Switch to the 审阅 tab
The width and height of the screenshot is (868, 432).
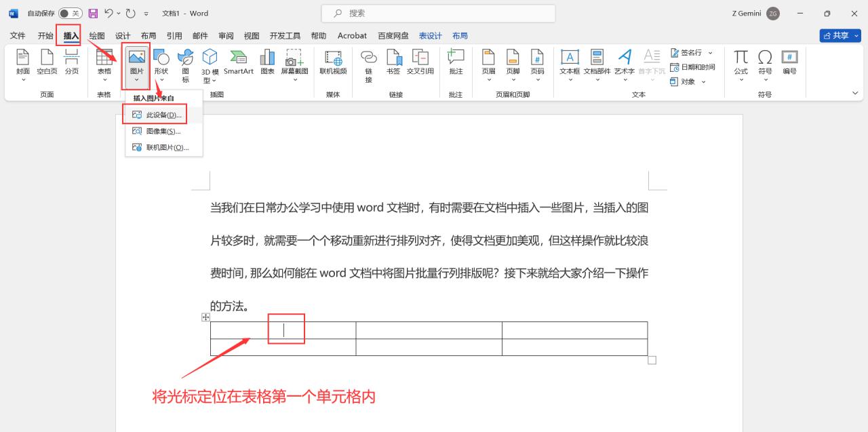tap(226, 35)
